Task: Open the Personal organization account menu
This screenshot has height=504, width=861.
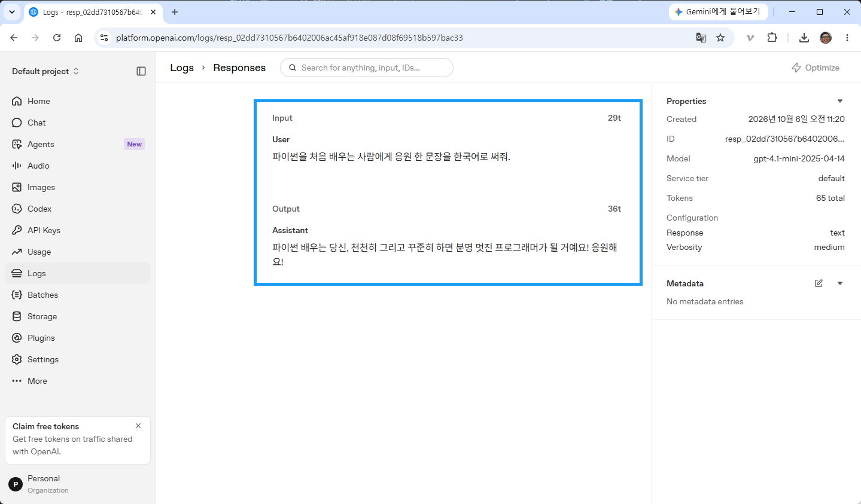Action: point(78,484)
